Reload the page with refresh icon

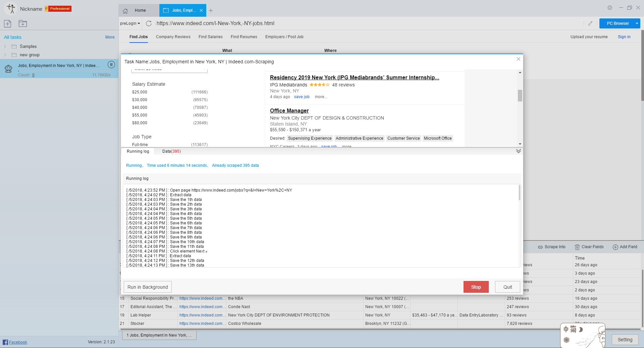(149, 23)
